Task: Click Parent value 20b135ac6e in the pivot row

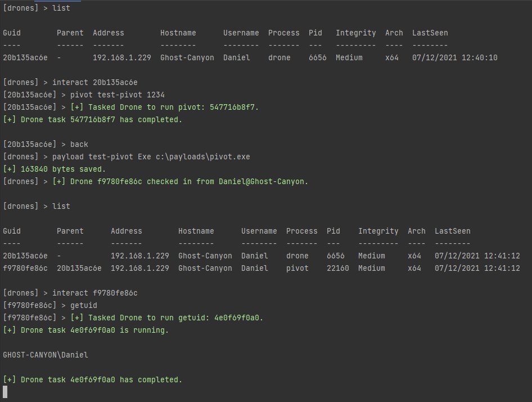Action: click(x=79, y=269)
